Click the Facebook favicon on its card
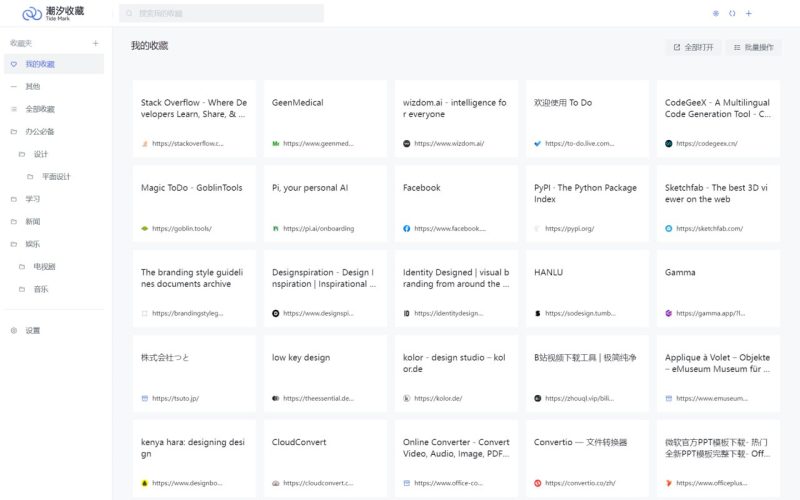 407,228
